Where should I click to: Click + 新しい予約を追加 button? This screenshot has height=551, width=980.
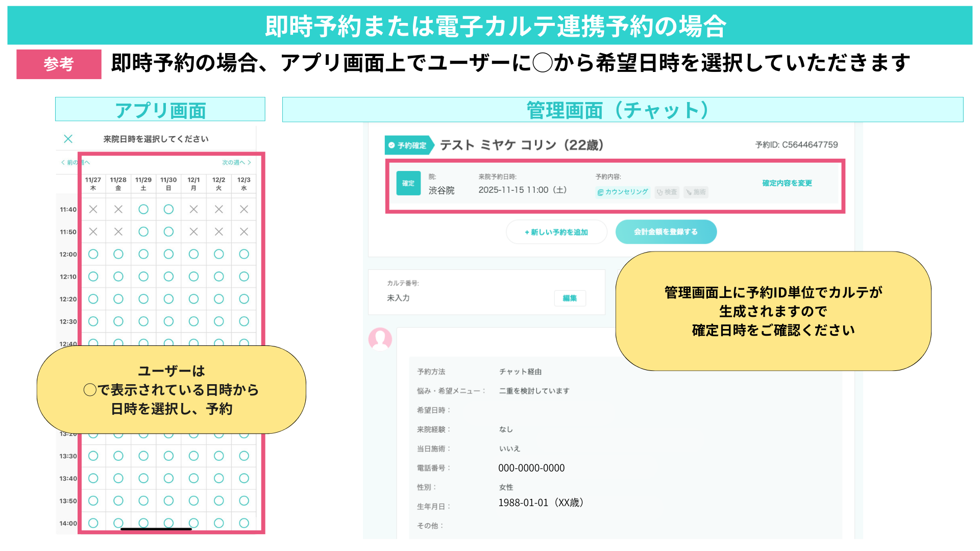pos(556,232)
